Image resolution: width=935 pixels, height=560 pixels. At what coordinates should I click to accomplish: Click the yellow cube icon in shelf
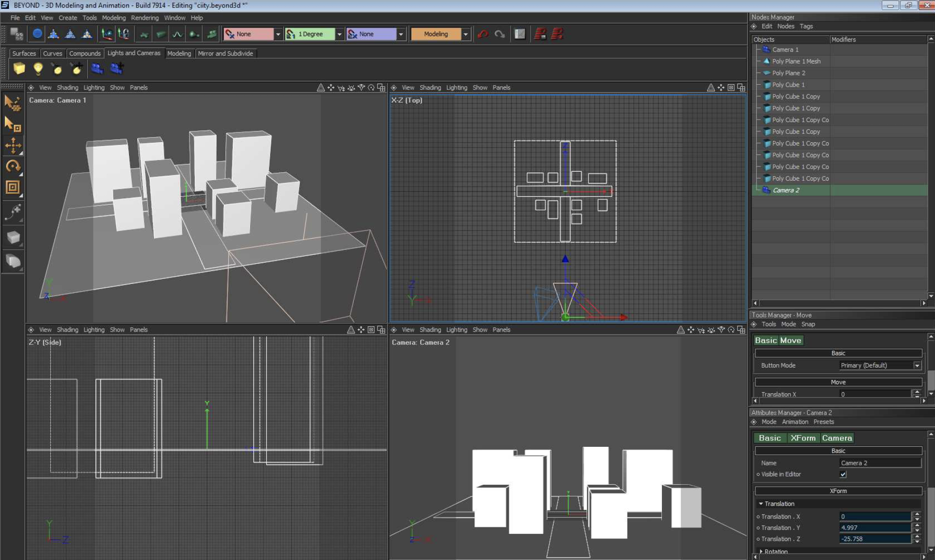[x=19, y=69]
